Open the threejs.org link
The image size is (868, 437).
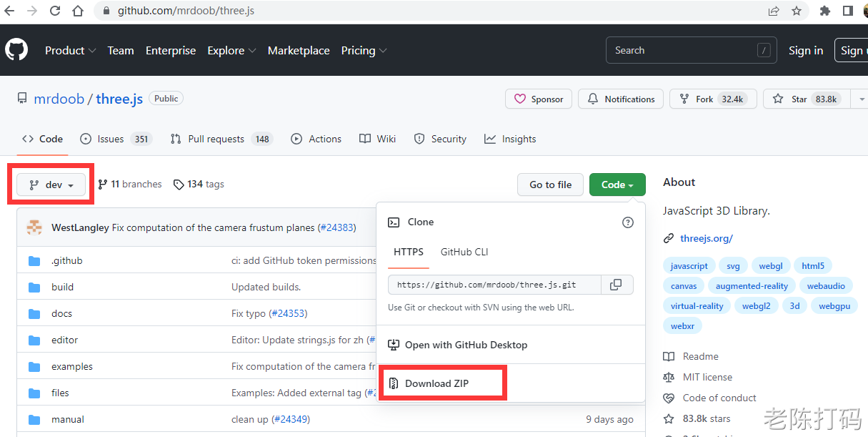tap(706, 238)
